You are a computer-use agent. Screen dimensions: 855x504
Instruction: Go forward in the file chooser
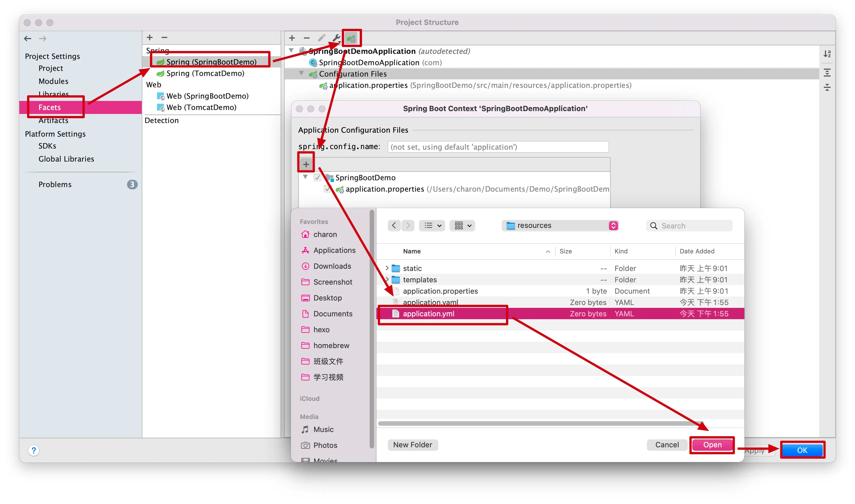408,226
